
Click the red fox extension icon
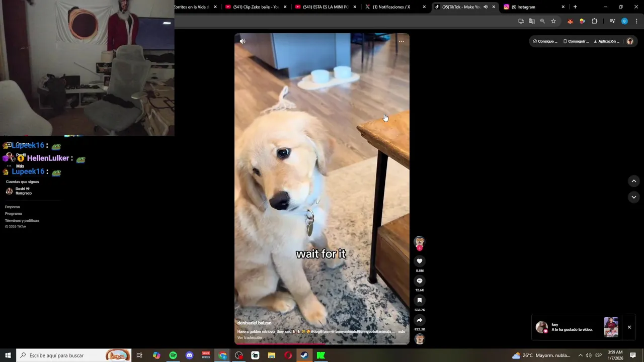570,21
